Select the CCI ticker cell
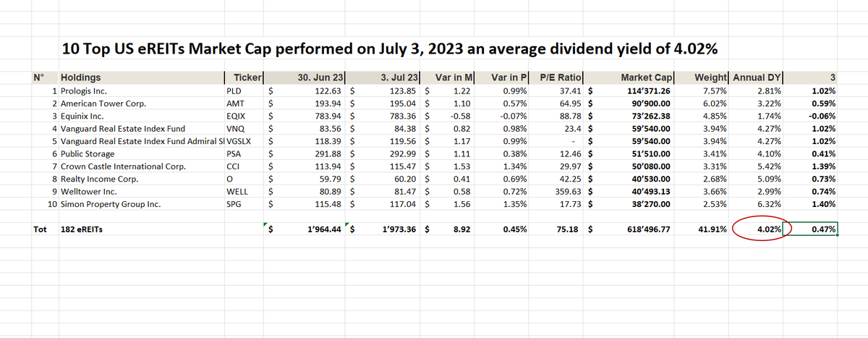This screenshot has height=338, width=868. click(233, 166)
